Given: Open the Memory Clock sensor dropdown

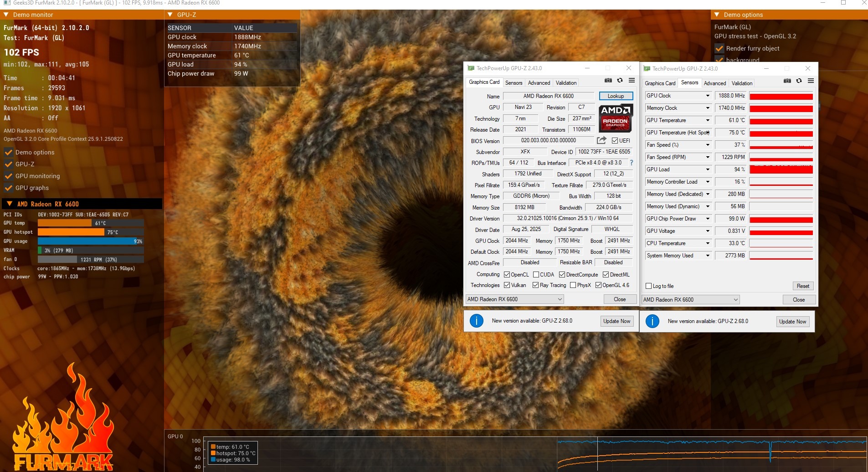Looking at the screenshot, I should (708, 108).
